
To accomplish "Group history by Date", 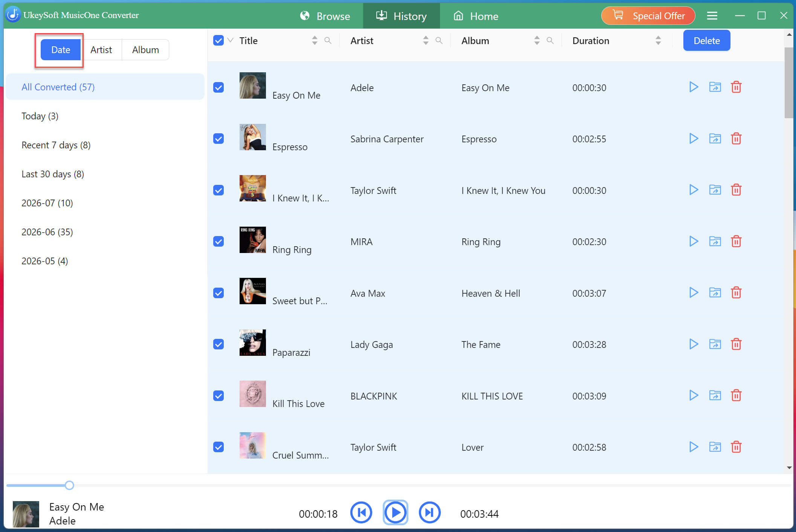I will point(60,50).
